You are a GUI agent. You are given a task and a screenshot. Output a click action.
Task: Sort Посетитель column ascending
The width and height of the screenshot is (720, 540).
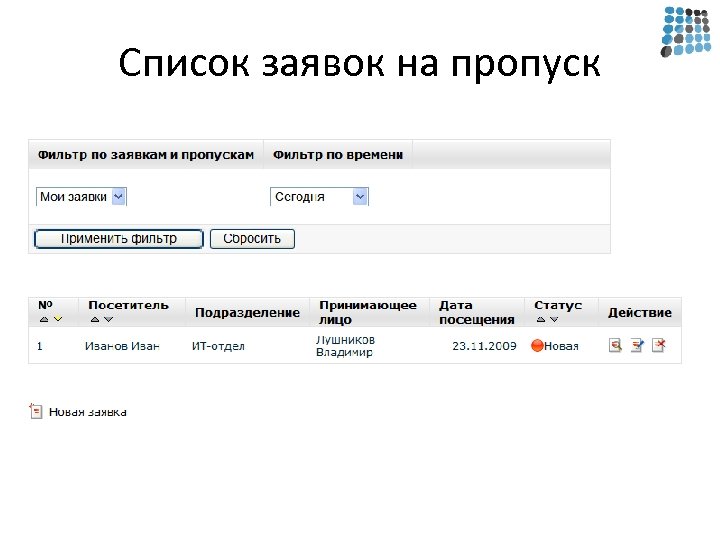click(95, 319)
